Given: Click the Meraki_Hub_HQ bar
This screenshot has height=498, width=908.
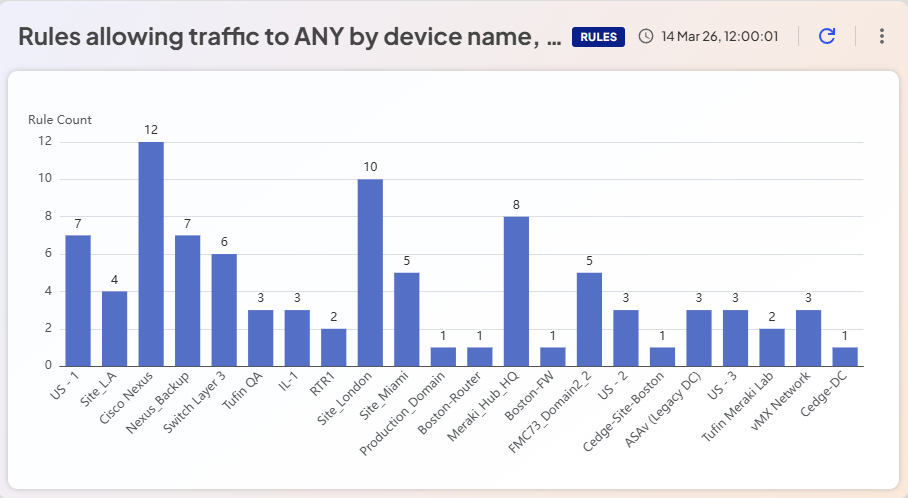Looking at the screenshot, I should (x=516, y=291).
